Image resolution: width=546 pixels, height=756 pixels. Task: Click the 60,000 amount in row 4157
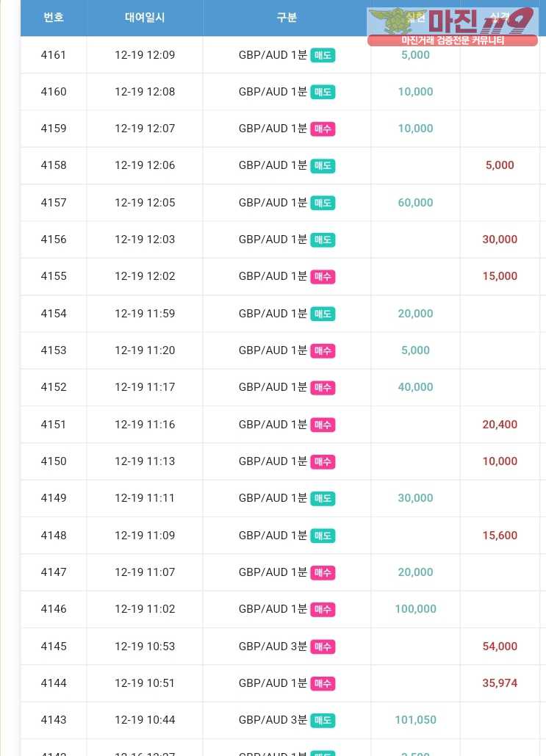[x=415, y=203]
